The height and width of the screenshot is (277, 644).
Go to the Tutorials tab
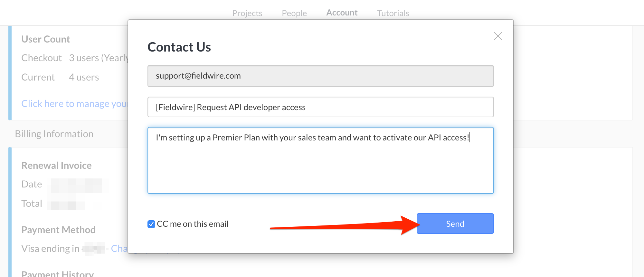click(393, 13)
